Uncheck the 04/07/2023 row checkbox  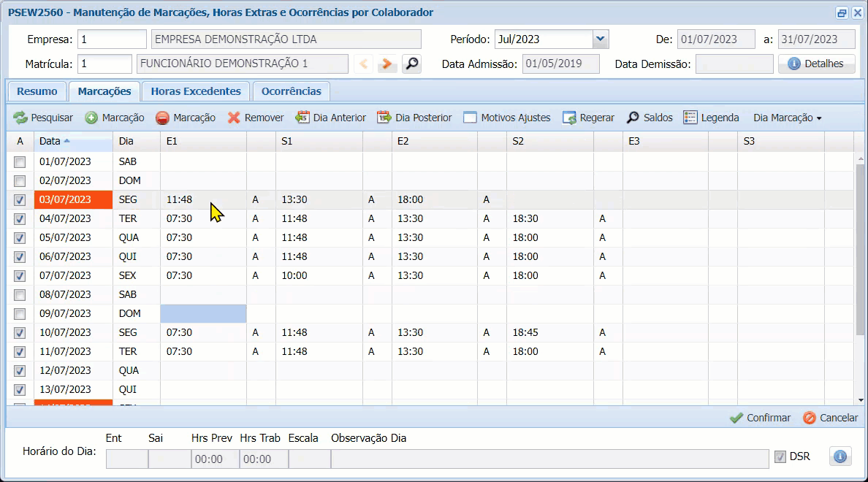coord(20,218)
